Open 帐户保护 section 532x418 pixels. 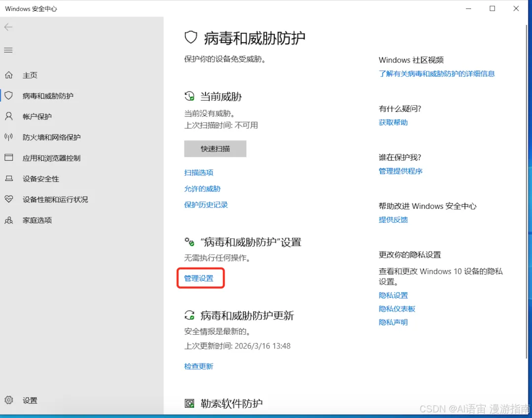click(x=37, y=116)
